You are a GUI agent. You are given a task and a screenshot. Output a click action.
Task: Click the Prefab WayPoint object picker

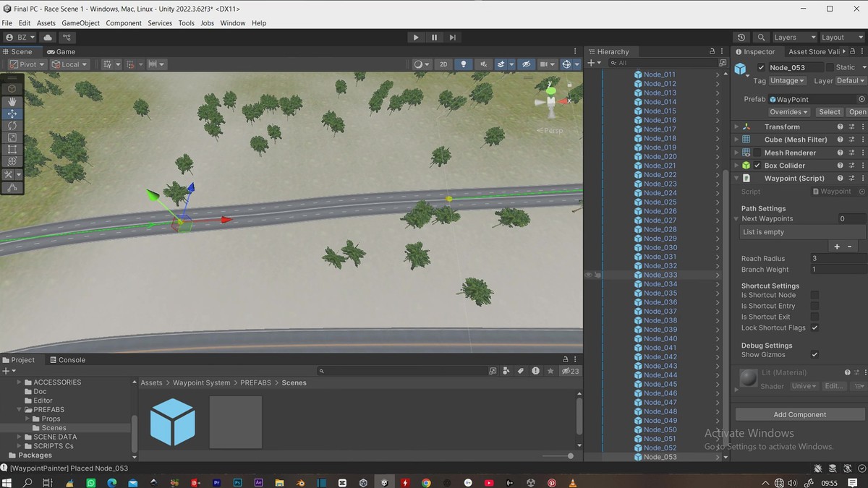tap(861, 99)
